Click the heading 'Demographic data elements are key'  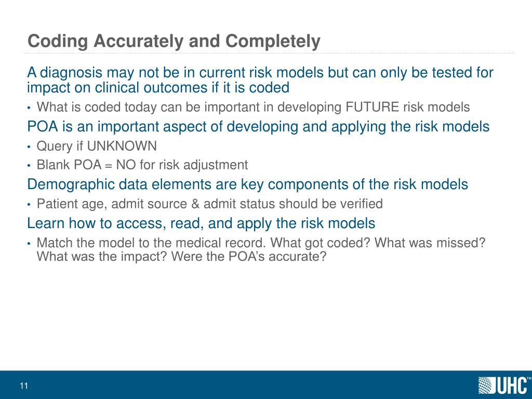tap(247, 184)
